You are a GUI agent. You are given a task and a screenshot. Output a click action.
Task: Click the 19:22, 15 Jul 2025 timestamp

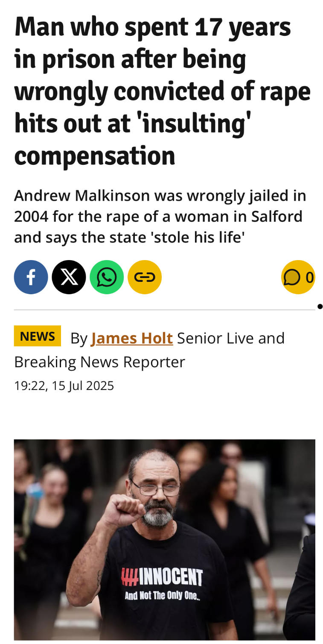tap(64, 386)
